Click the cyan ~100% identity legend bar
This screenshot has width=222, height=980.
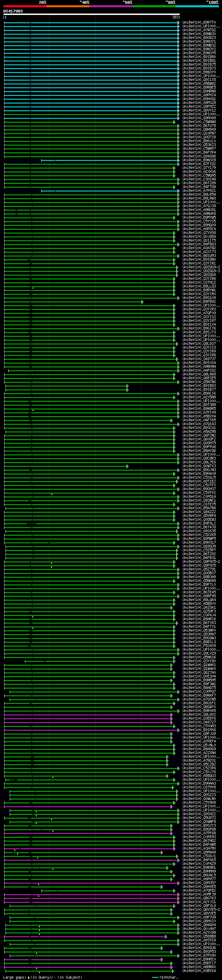pyautogui.click(x=197, y=6)
